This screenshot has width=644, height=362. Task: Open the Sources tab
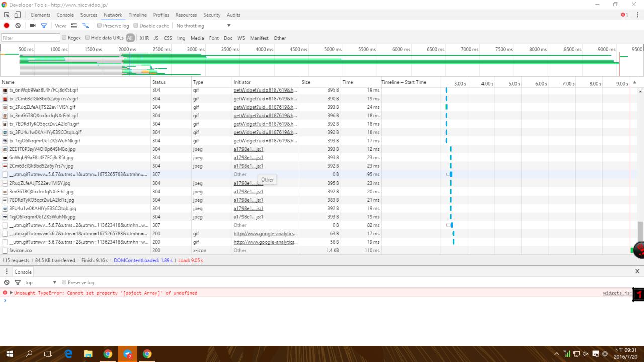pos(89,15)
